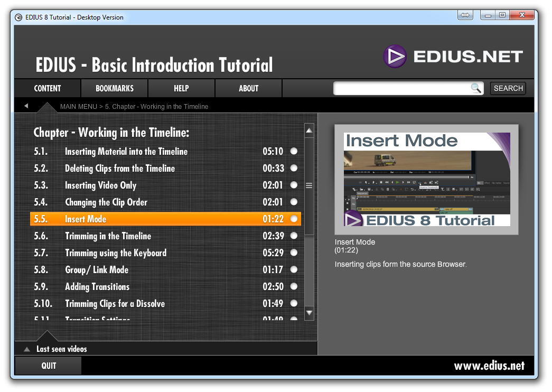Toggle watched marker for Adding Transitions
This screenshot has height=392, width=552.
294,286
